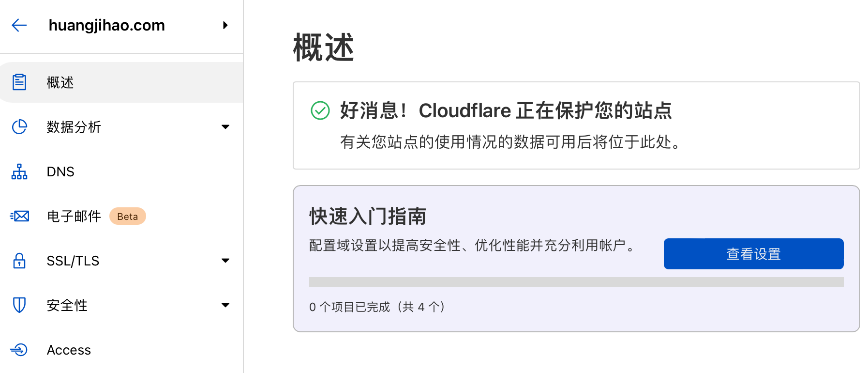Screen dimensions: 868x373
Task: Click the 电子邮件 envelope icon
Action: [19, 216]
